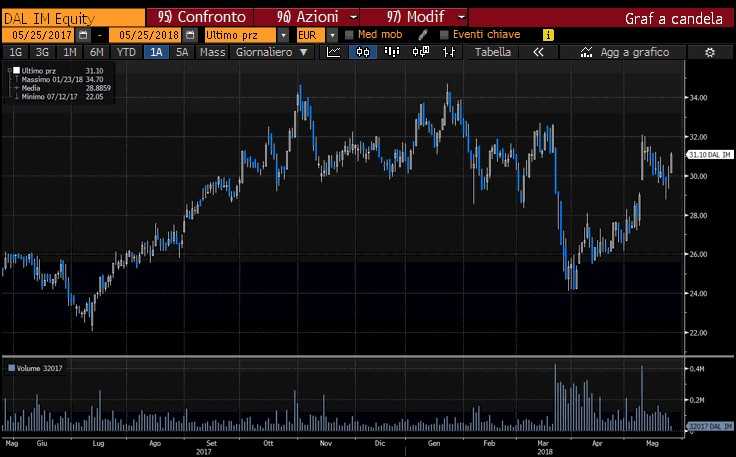The image size is (736, 457).
Task: Select the YTD time range tab
Action: point(126,52)
